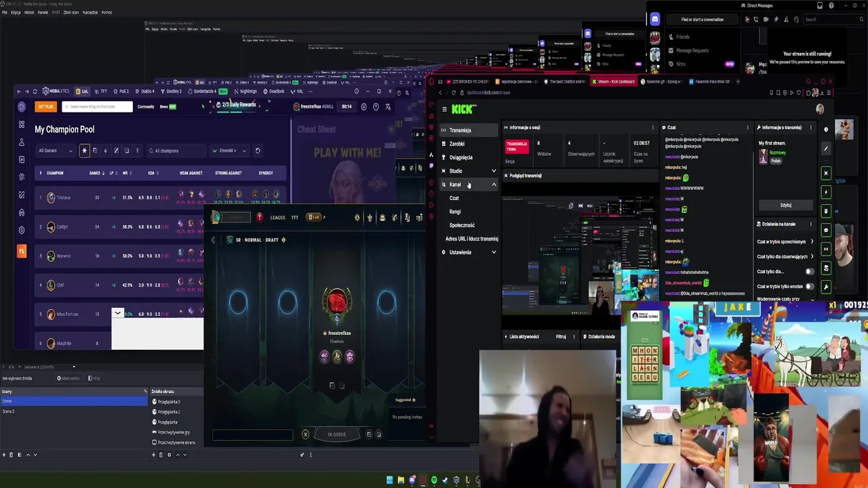Switch to the Diablo 4 tab in Mobalytics

[144, 91]
